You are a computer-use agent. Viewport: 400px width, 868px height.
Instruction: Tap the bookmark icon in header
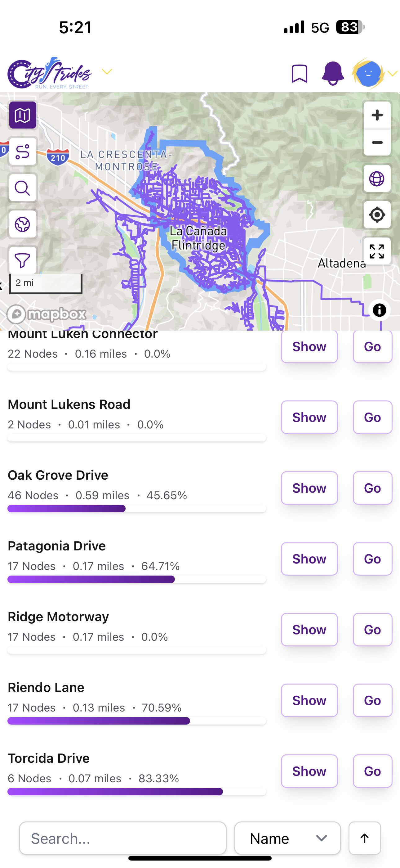pos(299,73)
